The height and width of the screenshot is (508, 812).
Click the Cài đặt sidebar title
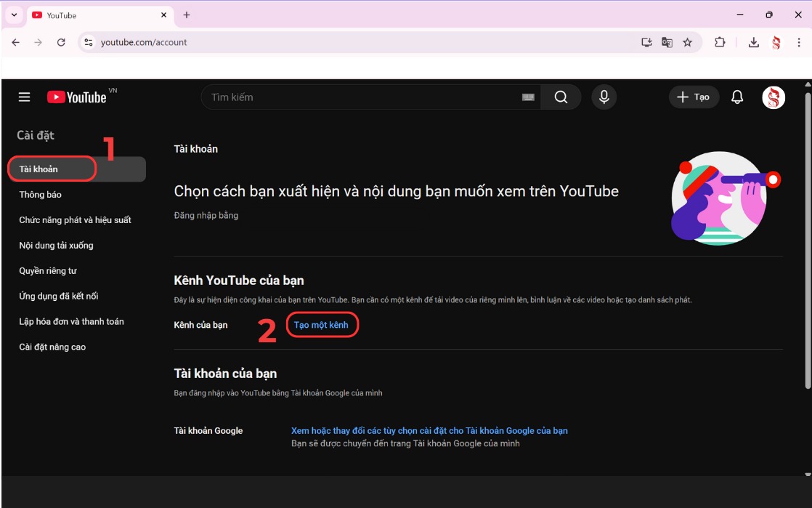coord(35,135)
